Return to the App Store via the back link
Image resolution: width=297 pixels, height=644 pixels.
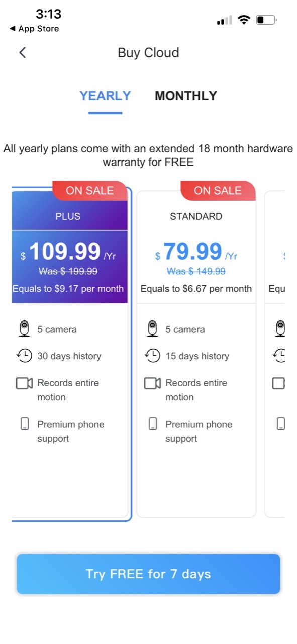pos(33,29)
